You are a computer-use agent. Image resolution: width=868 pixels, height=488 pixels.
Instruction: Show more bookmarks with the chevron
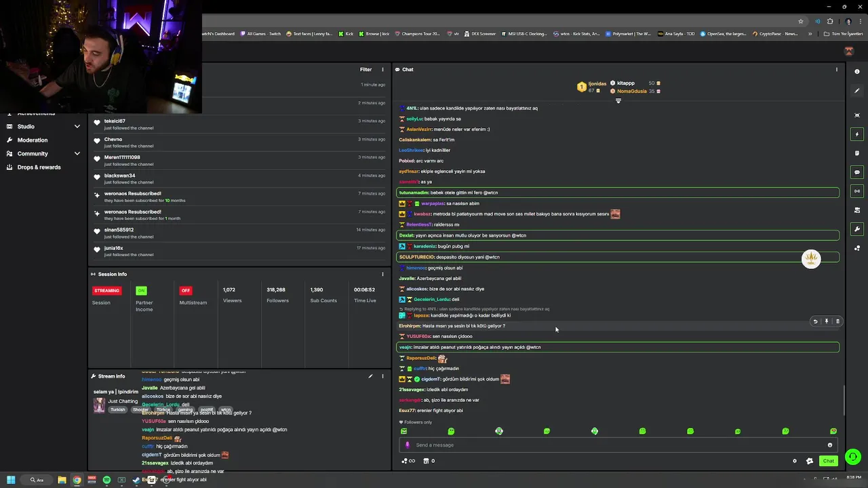pos(810,34)
